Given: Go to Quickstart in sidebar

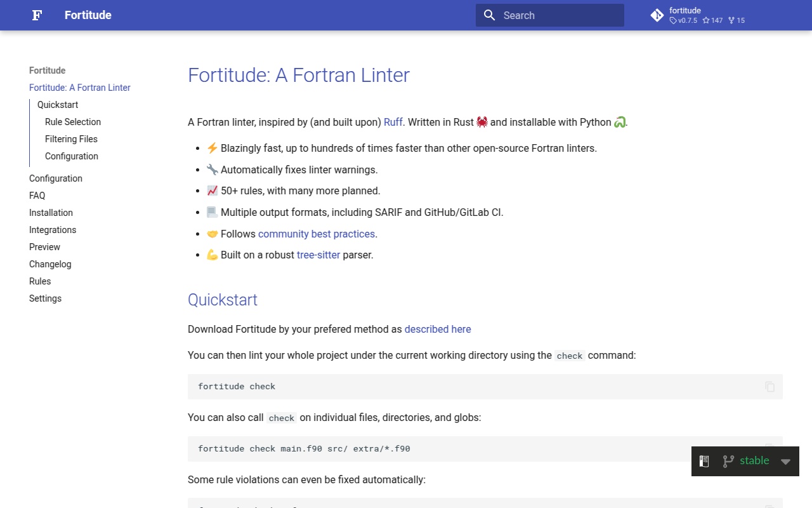Looking at the screenshot, I should 58,105.
